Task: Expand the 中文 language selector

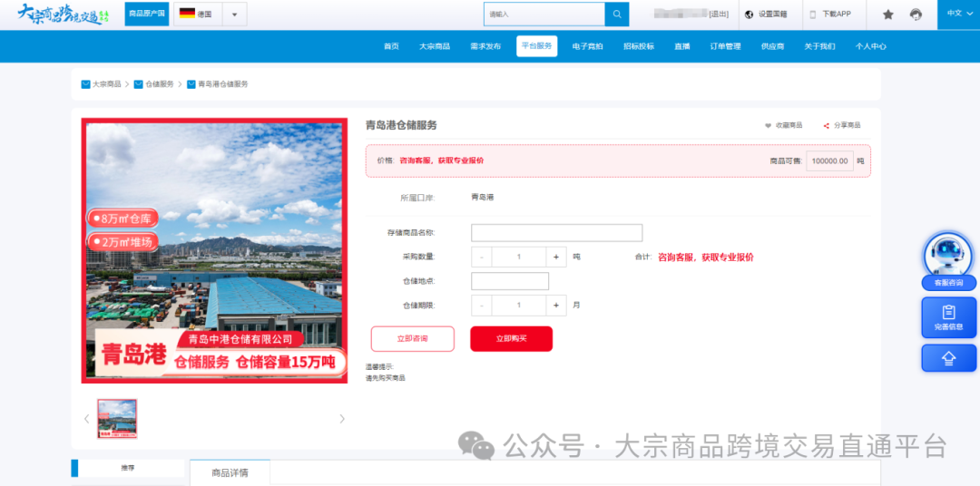Action: click(958, 14)
